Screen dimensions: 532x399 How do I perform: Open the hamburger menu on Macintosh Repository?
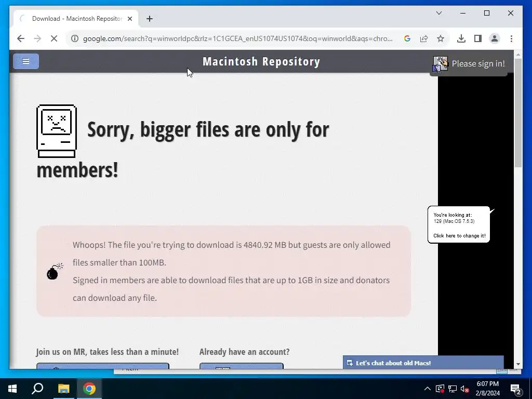[x=26, y=61]
